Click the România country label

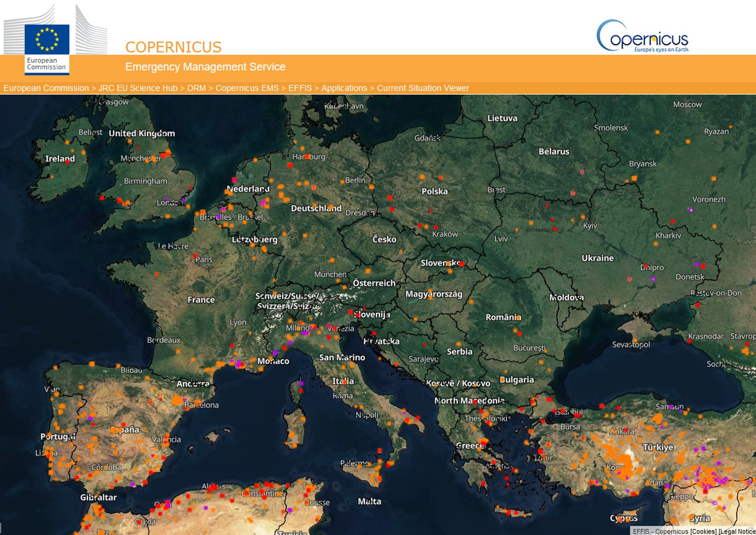503,317
